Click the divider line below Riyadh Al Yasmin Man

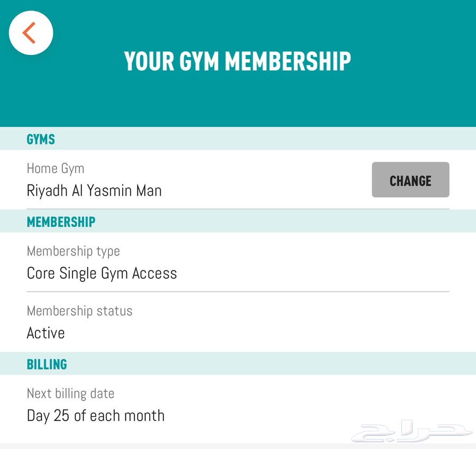pyautogui.click(x=237, y=209)
